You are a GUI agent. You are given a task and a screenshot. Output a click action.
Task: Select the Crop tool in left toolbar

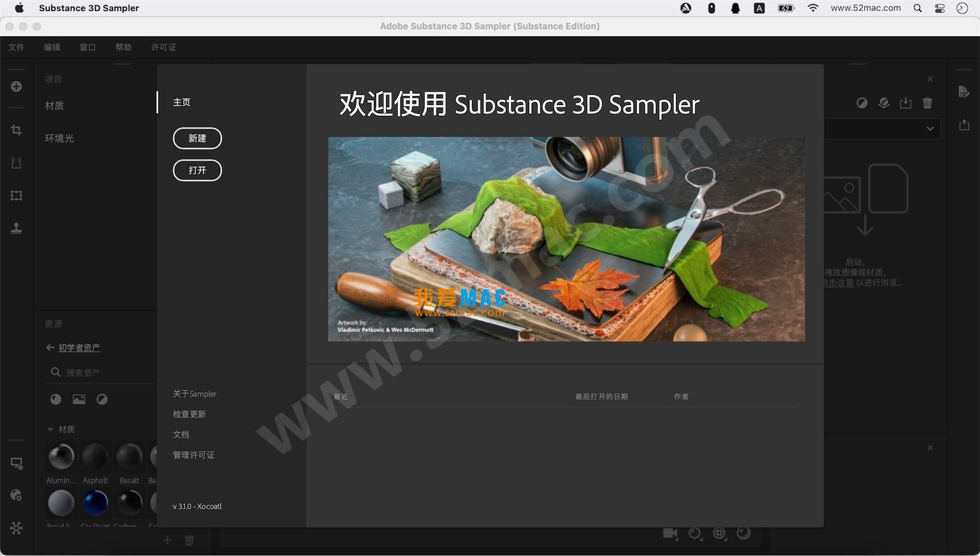pos(16,130)
